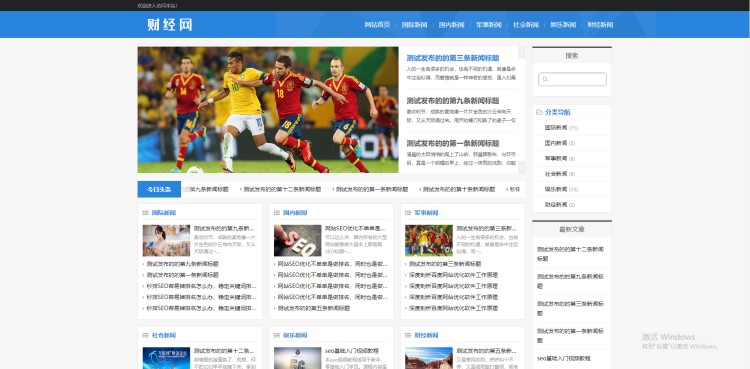The image size is (750, 369).
Task: Click inside the sidebar search input field
Action: coord(572,79)
